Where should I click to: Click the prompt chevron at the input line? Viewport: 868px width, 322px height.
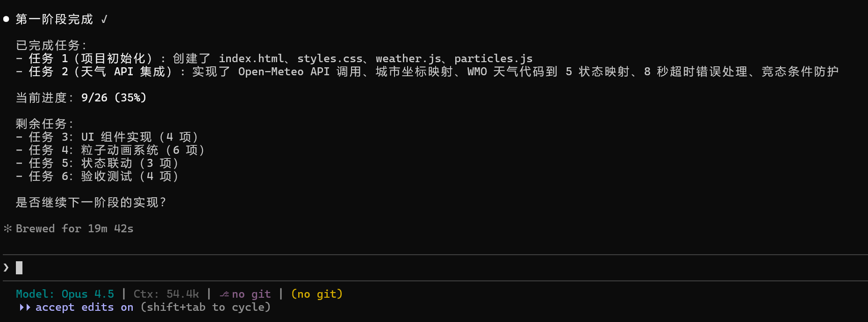point(6,267)
